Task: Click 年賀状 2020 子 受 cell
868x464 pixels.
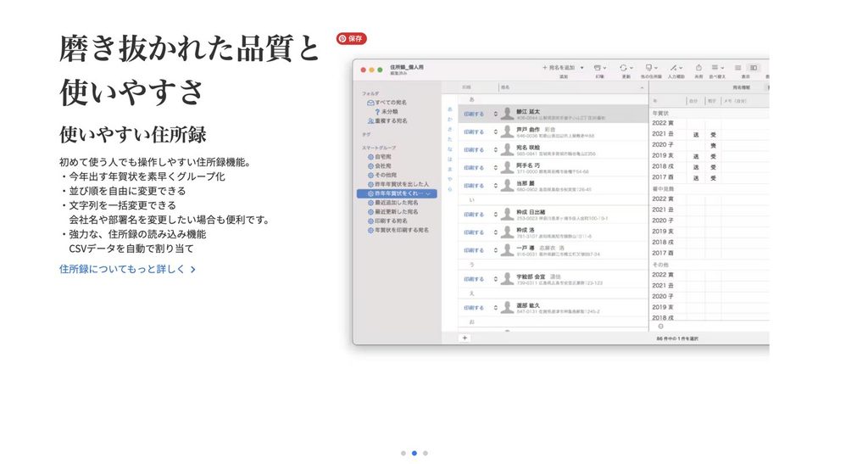Action: (714, 145)
